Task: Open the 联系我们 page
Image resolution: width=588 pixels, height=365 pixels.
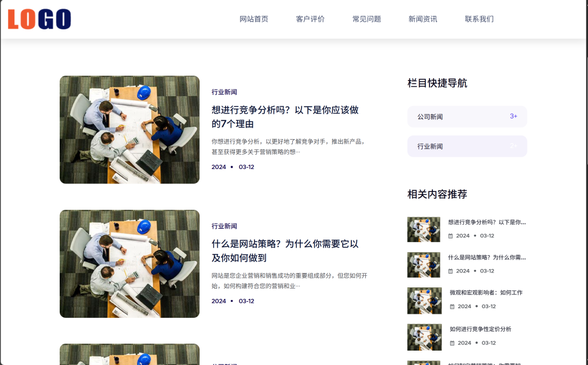Action: (478, 18)
